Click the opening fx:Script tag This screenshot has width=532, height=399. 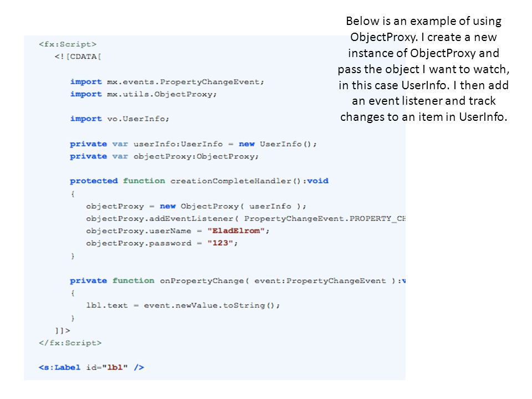pos(68,44)
